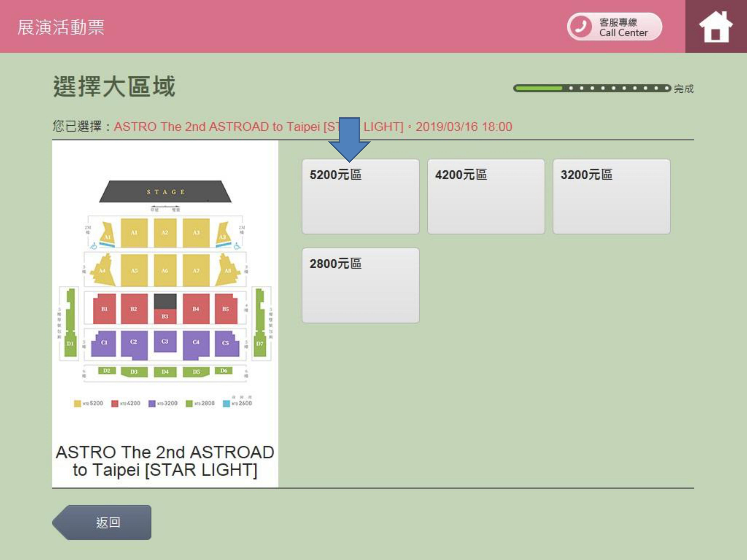Click seating block D7 on the map
The width and height of the screenshot is (747, 560).
[260, 322]
